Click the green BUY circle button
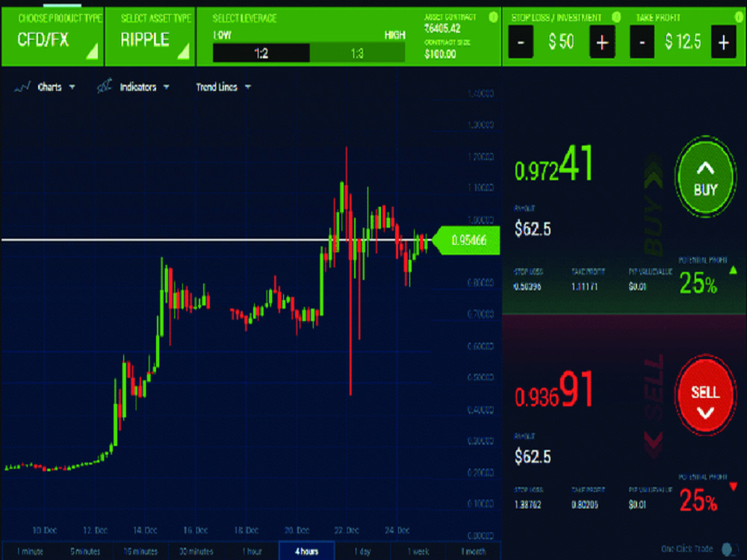 click(x=705, y=178)
